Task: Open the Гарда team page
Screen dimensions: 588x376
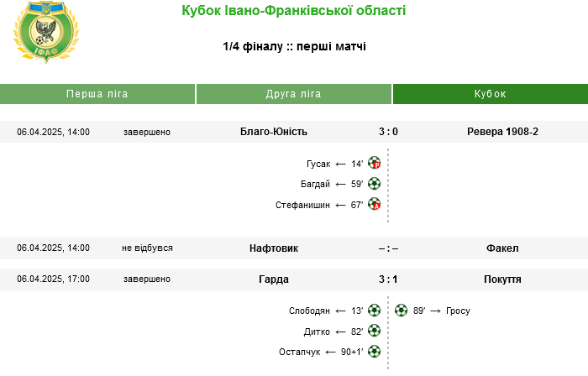Action: tap(274, 279)
